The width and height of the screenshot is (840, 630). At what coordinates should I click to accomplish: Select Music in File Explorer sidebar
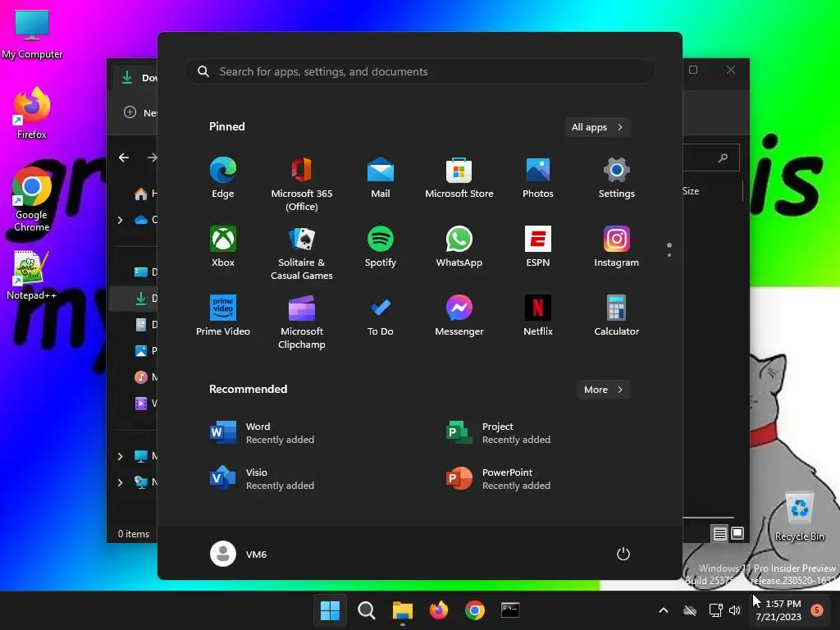point(145,377)
